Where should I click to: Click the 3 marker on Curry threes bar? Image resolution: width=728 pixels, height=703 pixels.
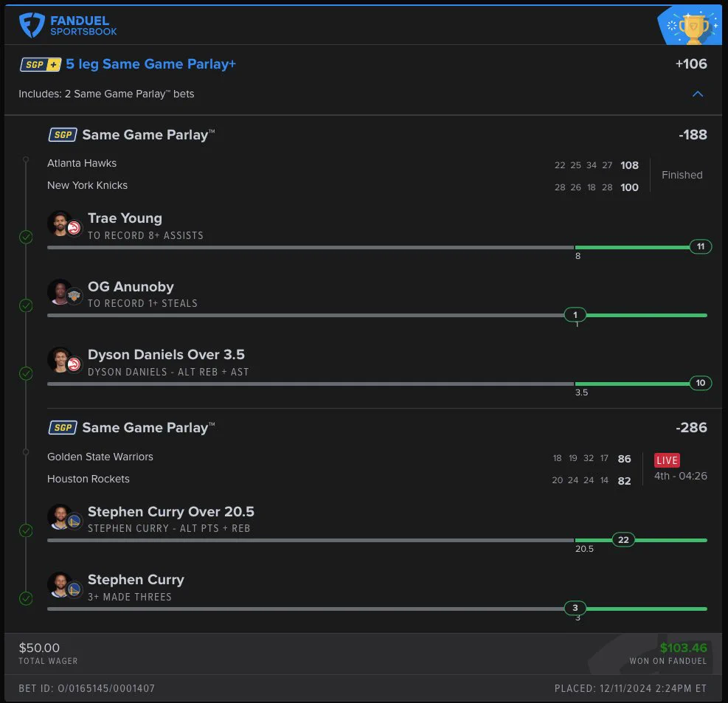[x=575, y=608]
